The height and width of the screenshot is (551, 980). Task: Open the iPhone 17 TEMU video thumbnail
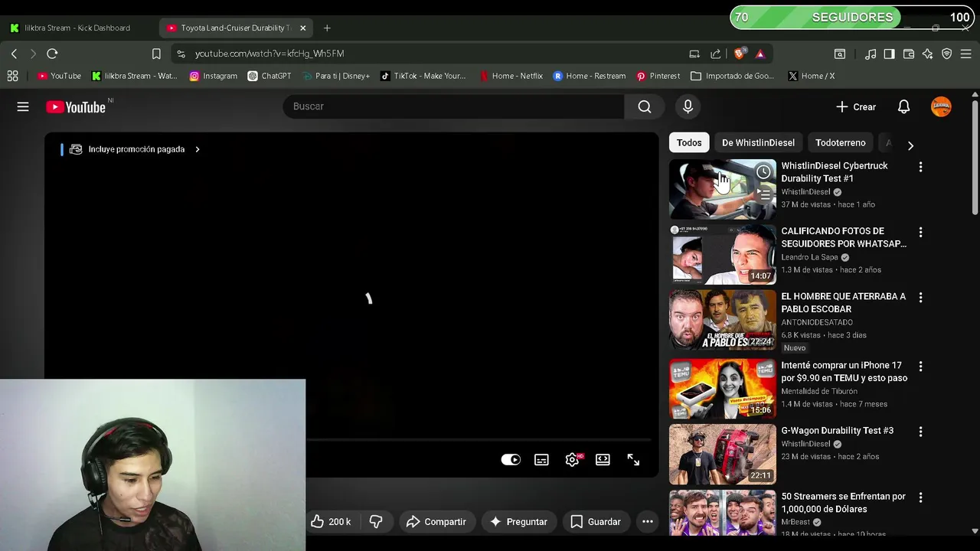pyautogui.click(x=723, y=389)
